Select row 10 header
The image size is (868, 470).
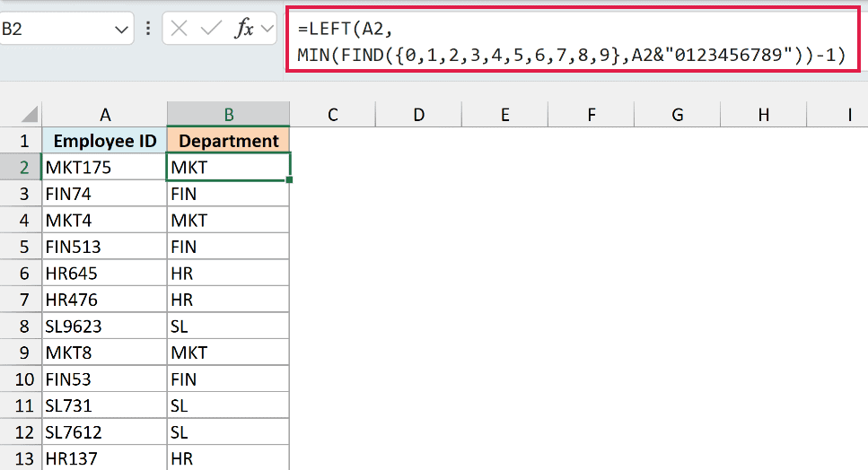[x=21, y=379]
